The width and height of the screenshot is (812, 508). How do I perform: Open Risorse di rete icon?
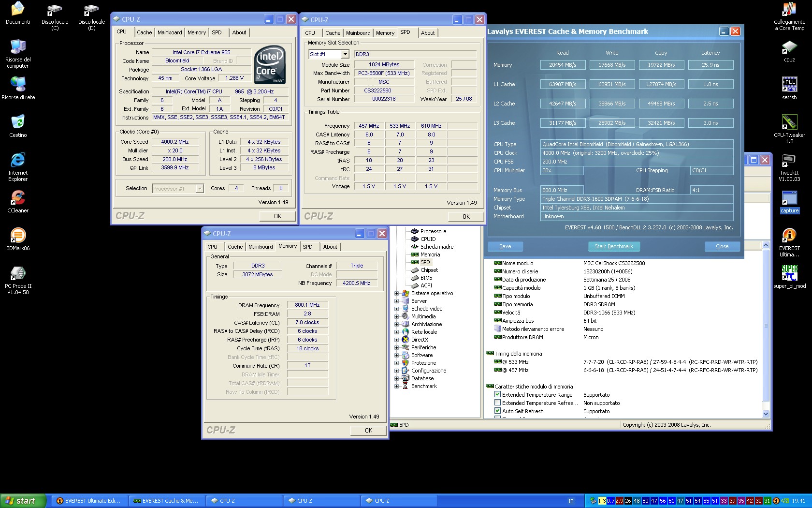tap(18, 89)
